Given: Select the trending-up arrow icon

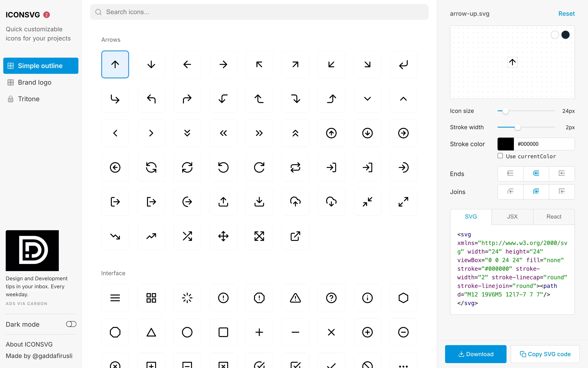Looking at the screenshot, I should click(151, 236).
